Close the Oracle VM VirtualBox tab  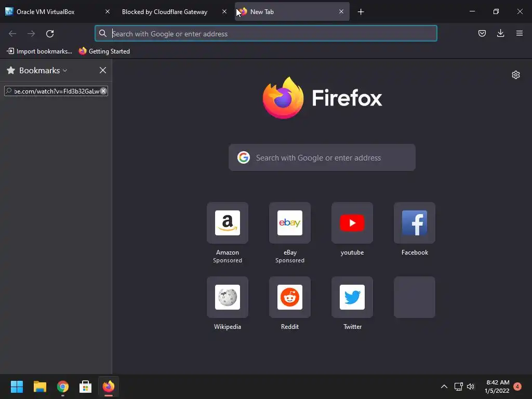point(107,11)
